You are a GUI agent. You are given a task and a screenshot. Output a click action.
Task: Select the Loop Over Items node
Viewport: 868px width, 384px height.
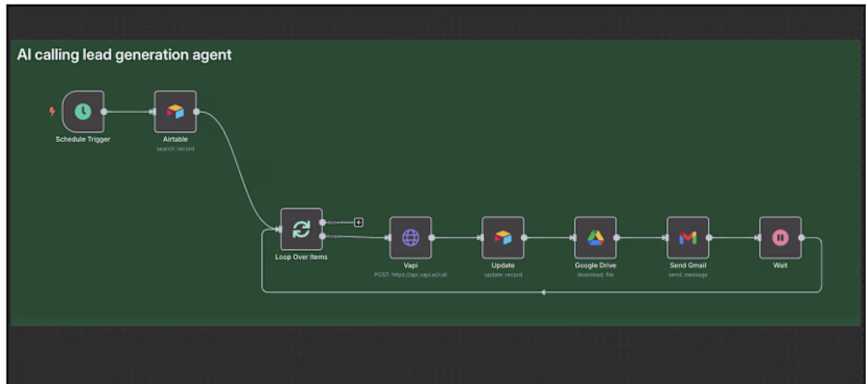[x=301, y=230]
